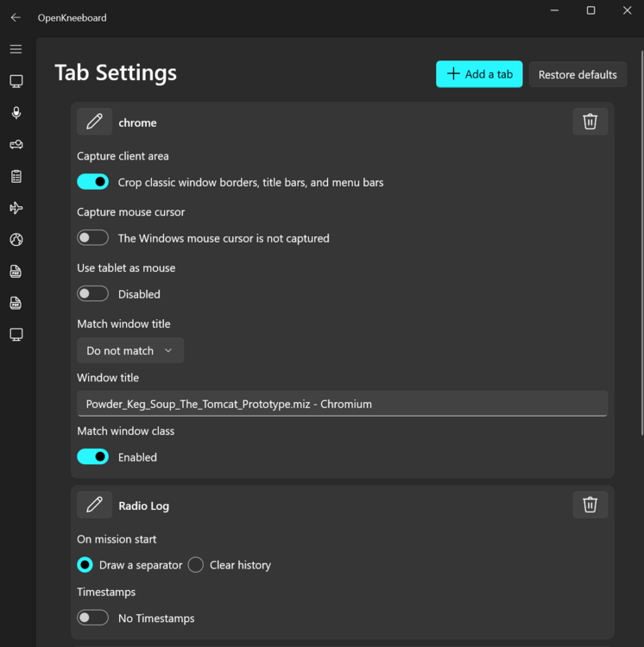This screenshot has width=644, height=647.
Task: Enable Capture mouse cursor toggle
Action: [93, 237]
